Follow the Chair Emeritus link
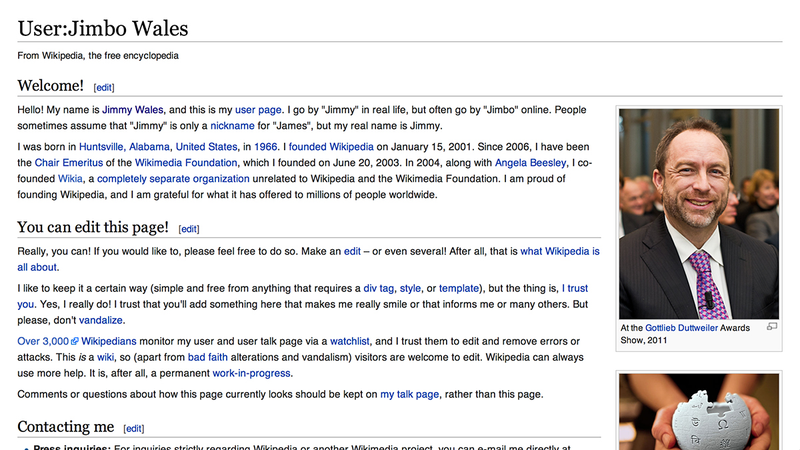Screen dimensions: 800x450 69,163
